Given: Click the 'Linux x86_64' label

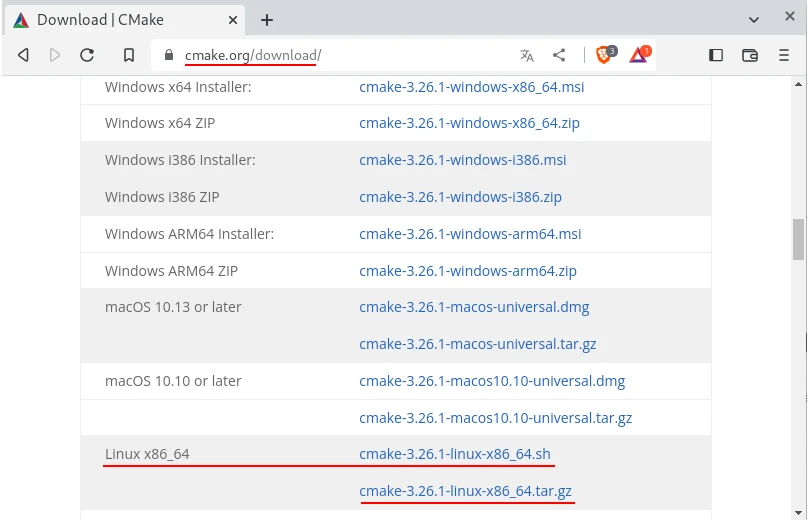Looking at the screenshot, I should click(x=147, y=454).
